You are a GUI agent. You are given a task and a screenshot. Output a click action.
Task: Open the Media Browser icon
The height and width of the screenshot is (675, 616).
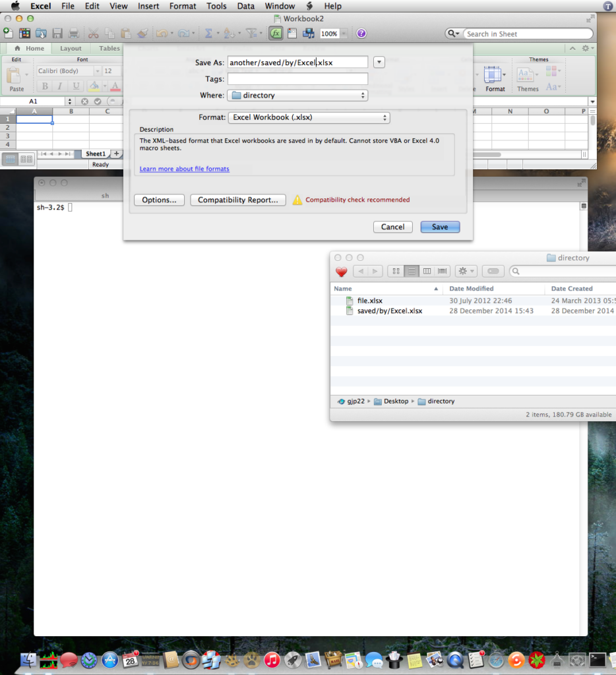click(x=309, y=33)
